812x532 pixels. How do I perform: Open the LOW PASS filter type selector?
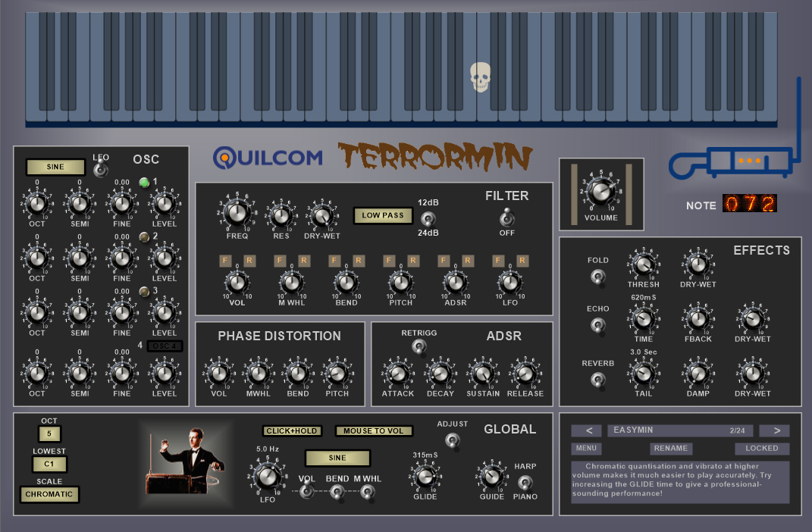click(x=383, y=215)
